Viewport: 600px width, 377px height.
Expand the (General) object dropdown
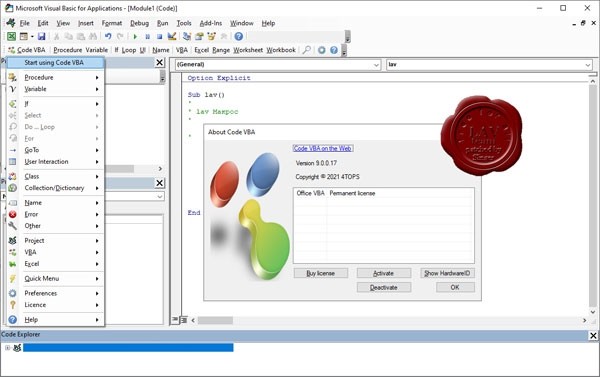(278, 65)
